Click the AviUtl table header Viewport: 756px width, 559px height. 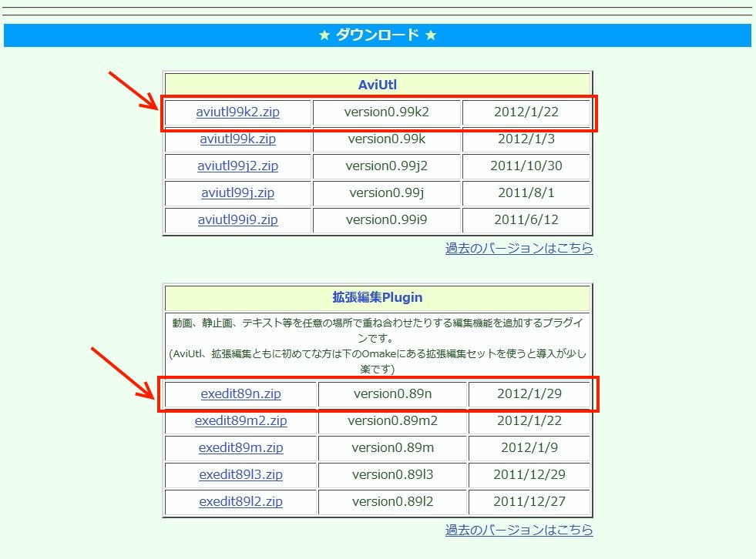tap(378, 85)
